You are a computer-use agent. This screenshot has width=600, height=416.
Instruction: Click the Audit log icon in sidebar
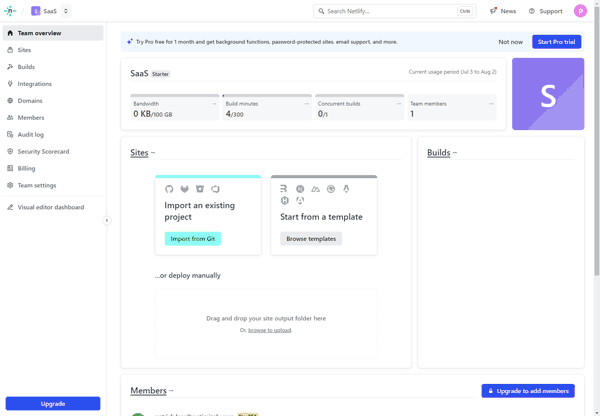[10, 134]
